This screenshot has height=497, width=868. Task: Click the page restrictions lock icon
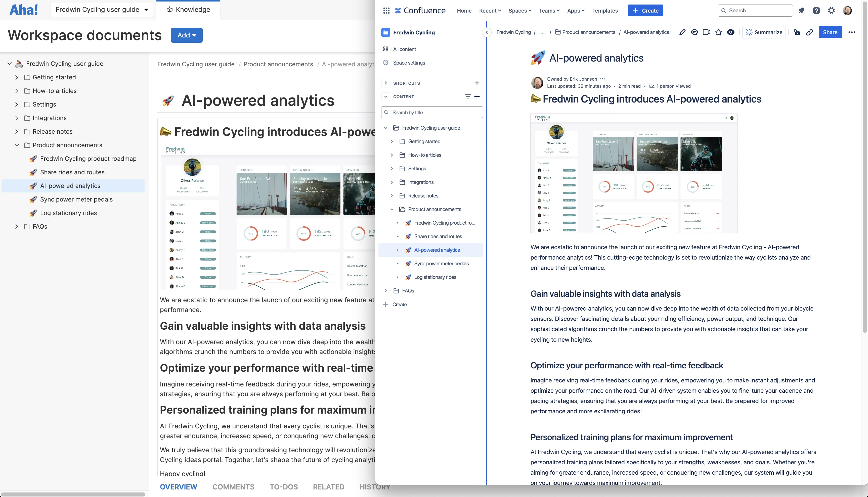(x=797, y=32)
